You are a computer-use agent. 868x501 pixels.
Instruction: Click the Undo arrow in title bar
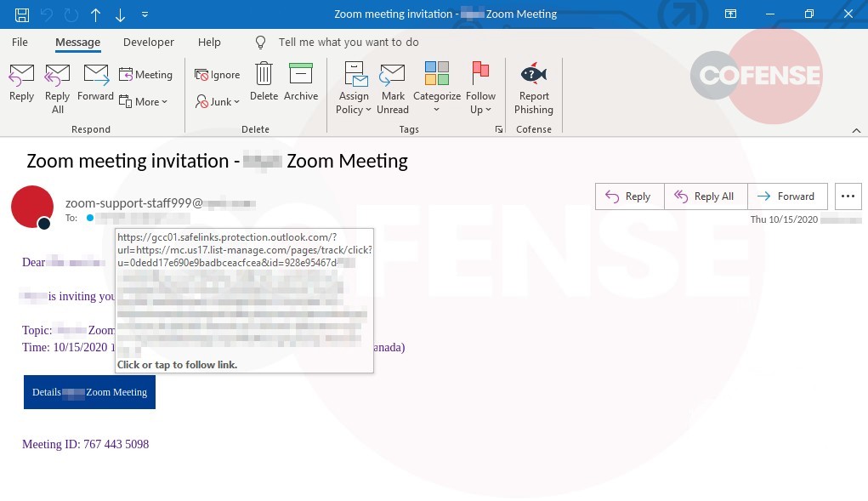click(x=47, y=14)
